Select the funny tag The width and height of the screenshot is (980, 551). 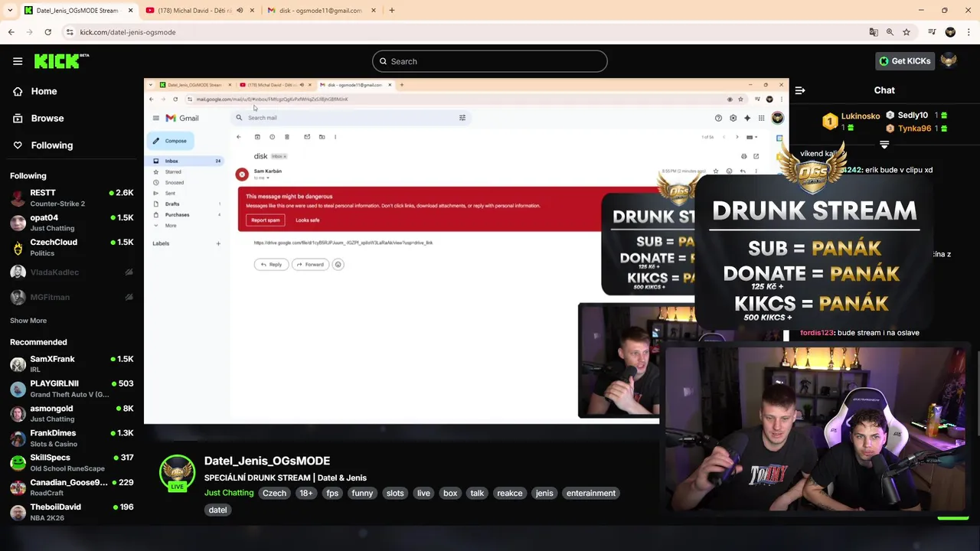point(362,493)
